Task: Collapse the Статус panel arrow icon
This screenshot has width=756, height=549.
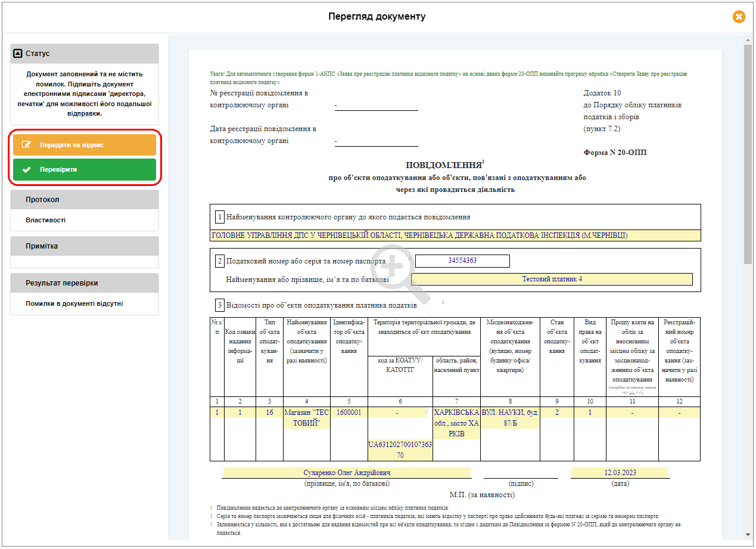Action: point(18,53)
